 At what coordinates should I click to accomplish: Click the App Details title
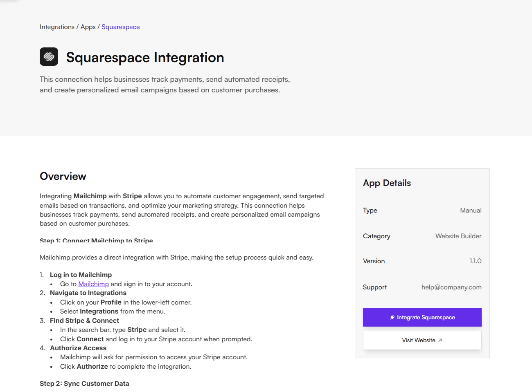coord(387,183)
